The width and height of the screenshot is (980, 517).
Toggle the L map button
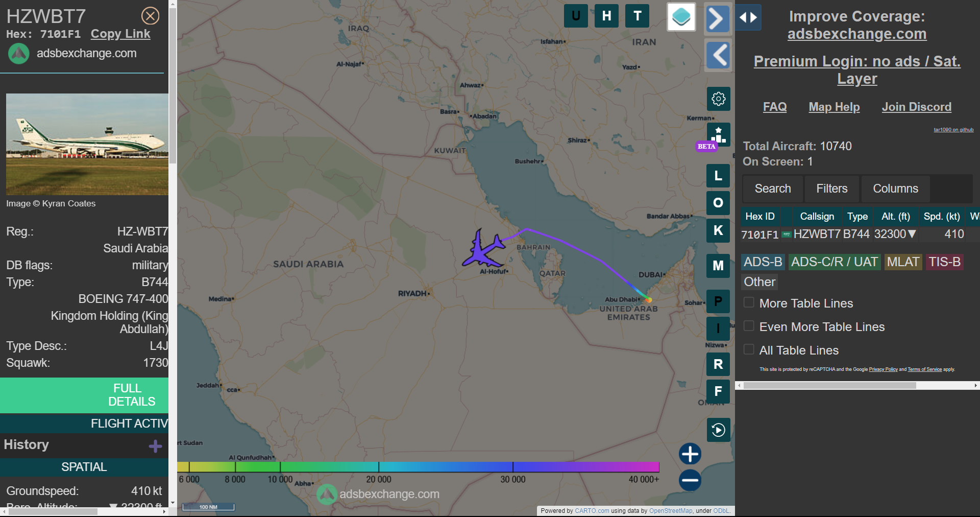718,176
